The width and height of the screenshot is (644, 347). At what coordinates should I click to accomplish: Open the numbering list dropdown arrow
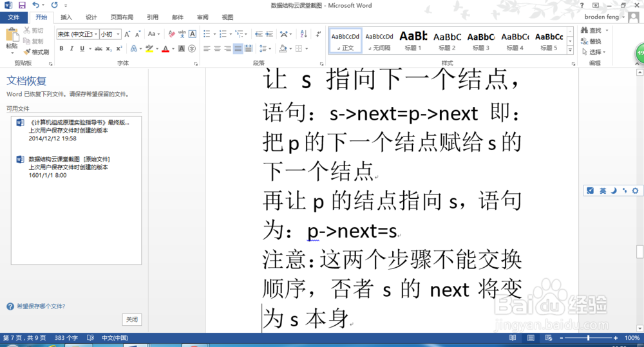point(231,34)
